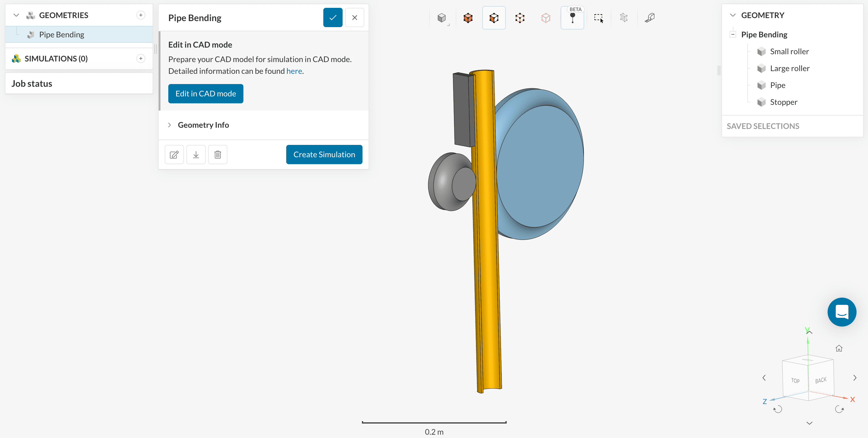
Task: Activate the box selection tool
Action: (x=598, y=18)
